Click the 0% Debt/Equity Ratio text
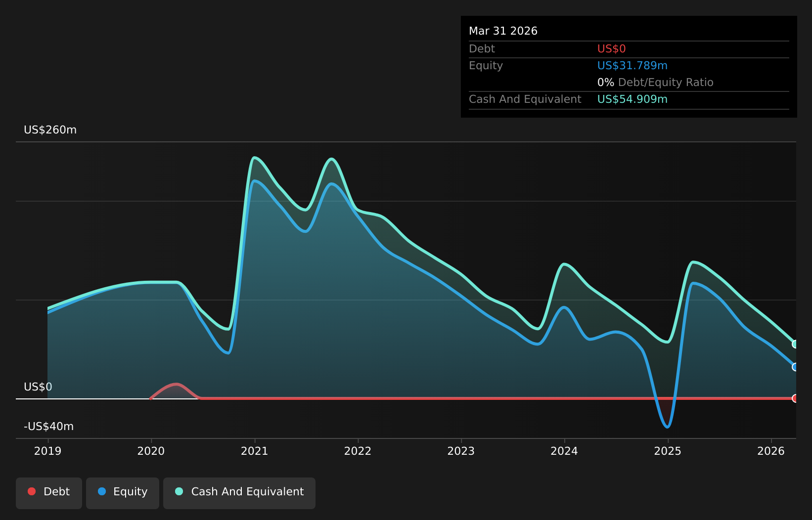 pyautogui.click(x=655, y=83)
